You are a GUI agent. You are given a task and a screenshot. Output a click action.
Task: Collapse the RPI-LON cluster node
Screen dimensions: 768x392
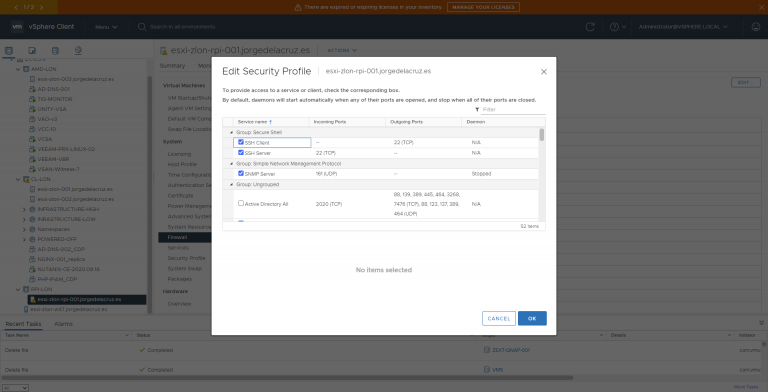[18, 290]
